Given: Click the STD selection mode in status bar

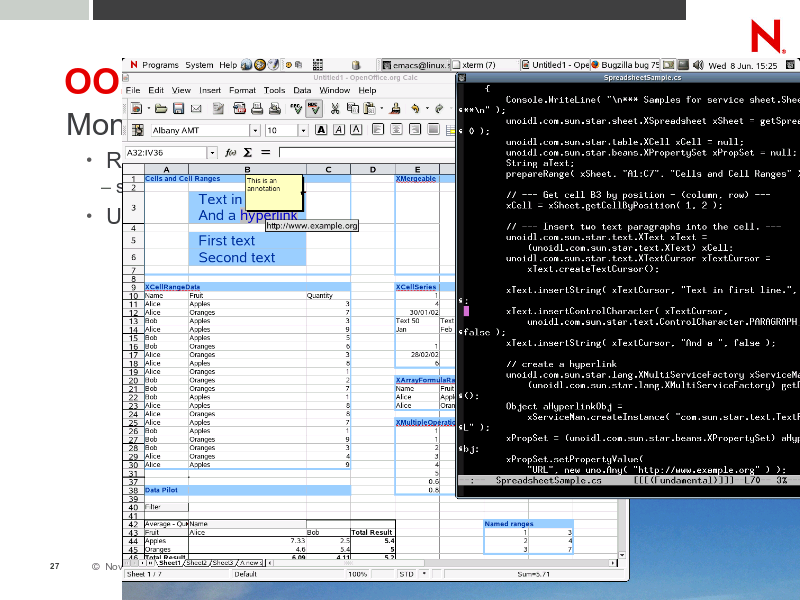Looking at the screenshot, I should click(x=407, y=574).
